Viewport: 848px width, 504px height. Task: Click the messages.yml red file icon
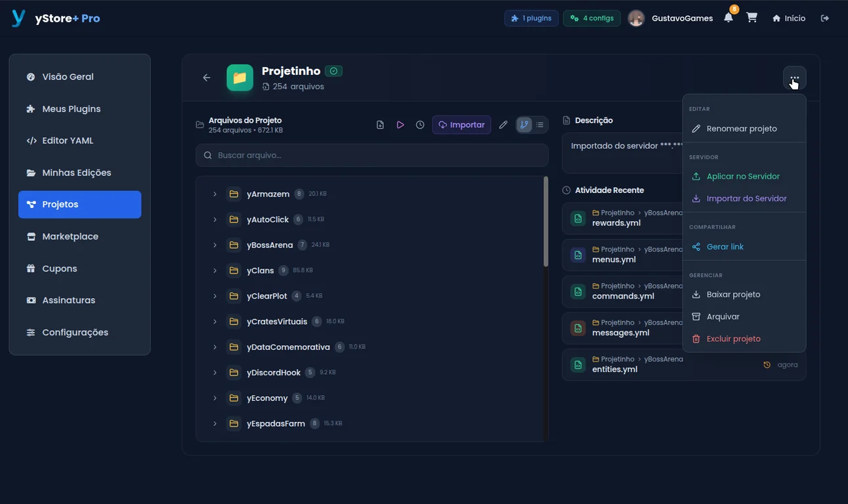coord(578,328)
